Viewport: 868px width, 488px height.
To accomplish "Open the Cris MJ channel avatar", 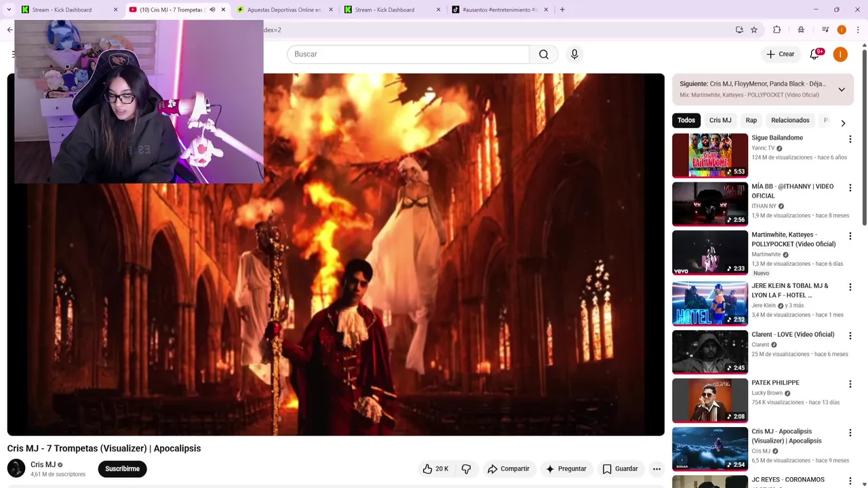I will [x=16, y=468].
